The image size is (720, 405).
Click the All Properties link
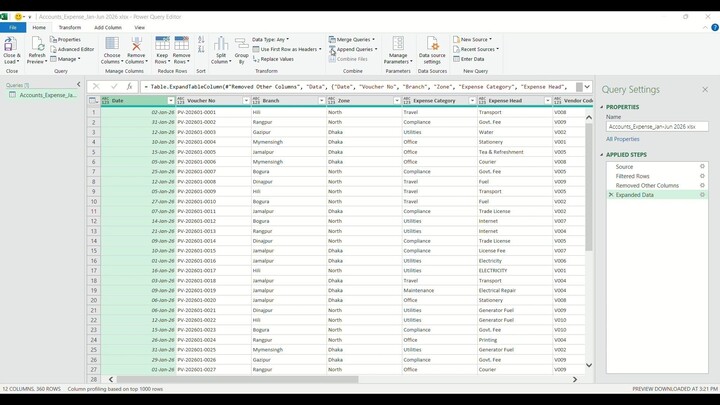(x=623, y=139)
